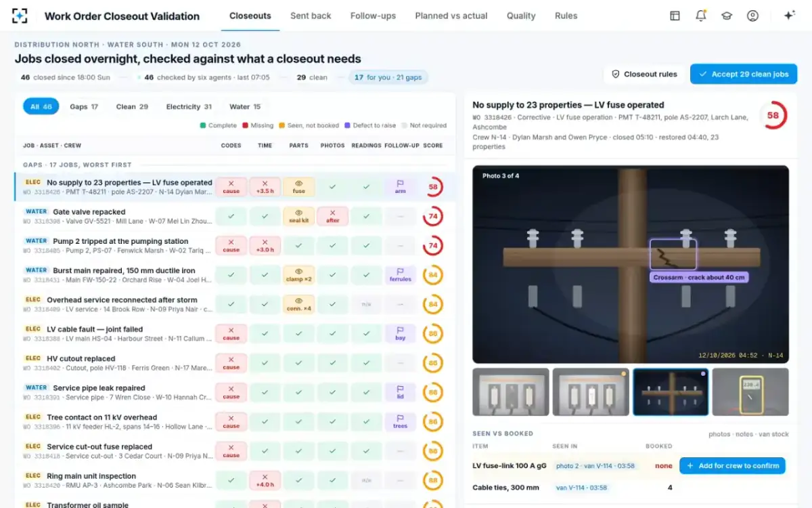
Task: Click 'Seen, not booked' legend item
Action: point(308,125)
